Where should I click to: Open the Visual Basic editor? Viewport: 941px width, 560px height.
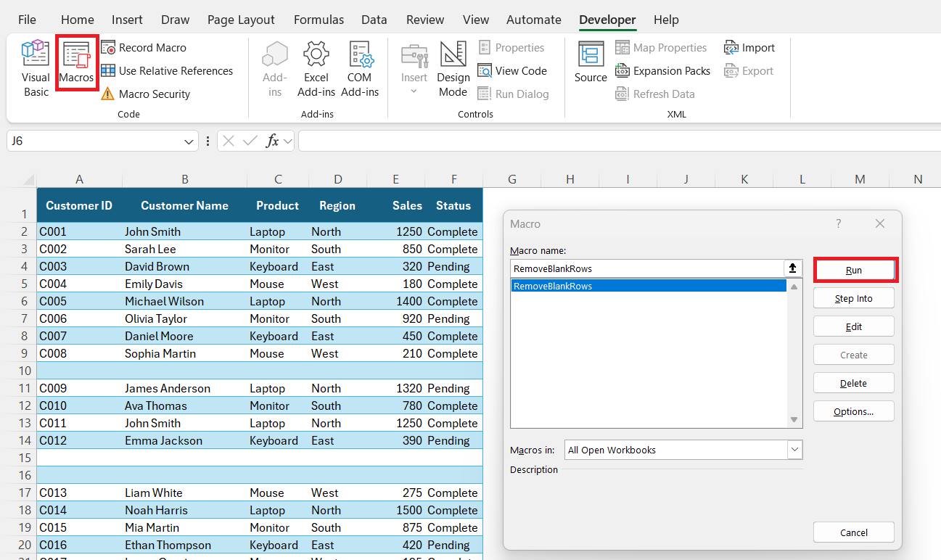coord(36,69)
